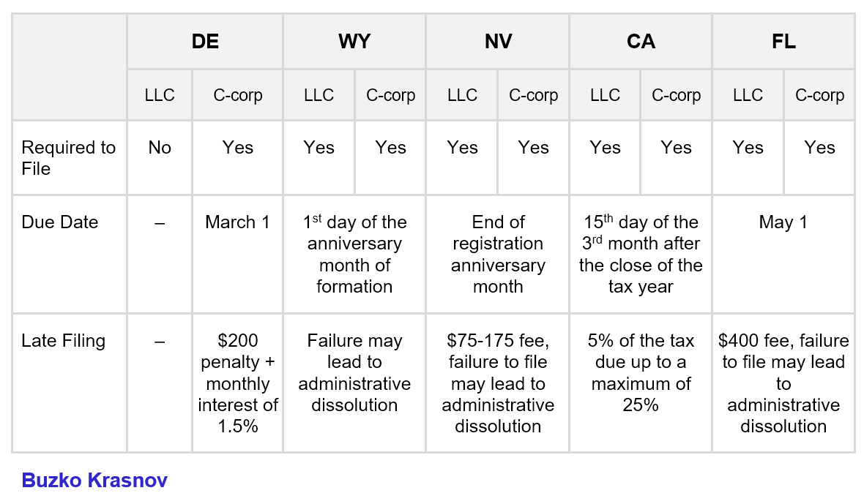Screen dimensions: 864x504
Task: Select the "15th day of the 3rd month" cell
Action: [x=641, y=254]
